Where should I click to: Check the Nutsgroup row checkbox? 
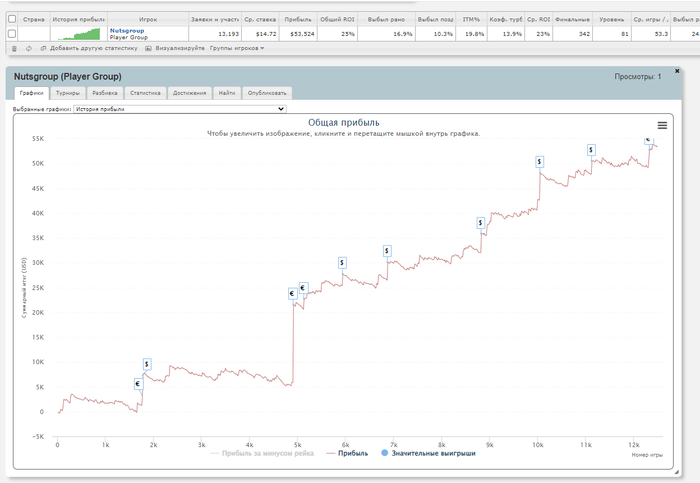[x=11, y=34]
